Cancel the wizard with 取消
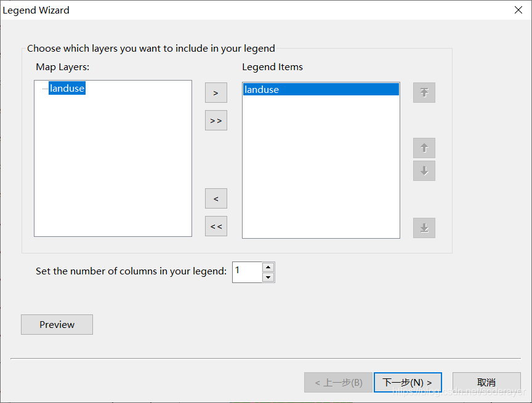 click(486, 382)
